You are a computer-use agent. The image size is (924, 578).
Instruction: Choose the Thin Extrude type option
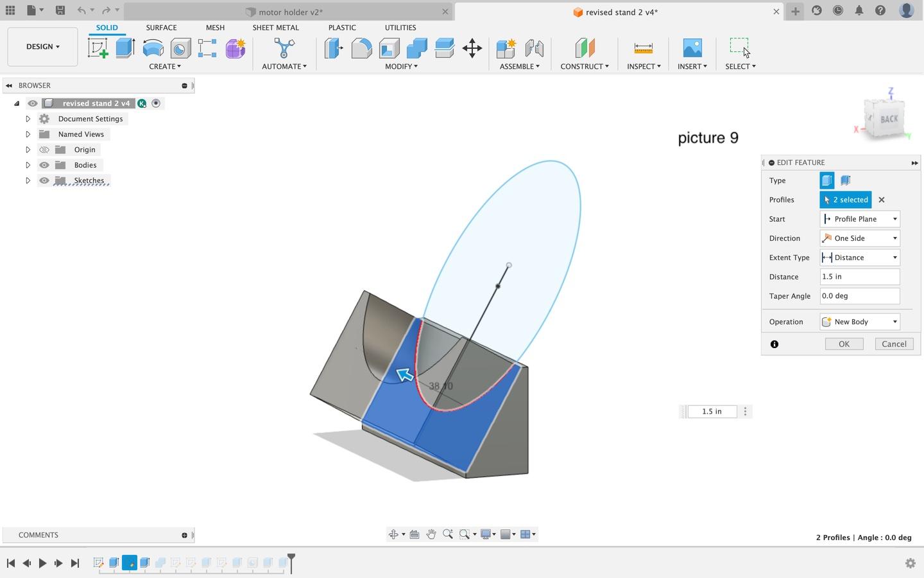[x=845, y=180]
